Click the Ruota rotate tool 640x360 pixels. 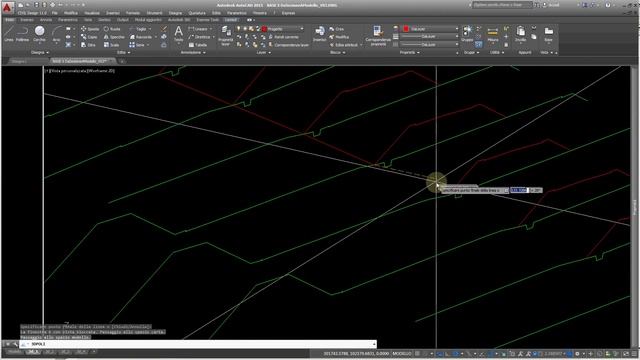tap(112, 29)
